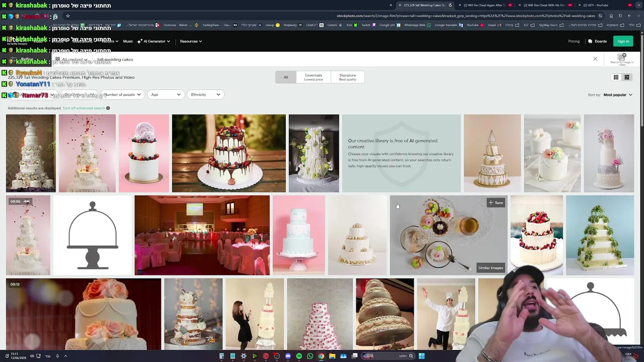Viewport: 644px width, 362px height.
Task: Select the All quality filter
Action: [286, 77]
